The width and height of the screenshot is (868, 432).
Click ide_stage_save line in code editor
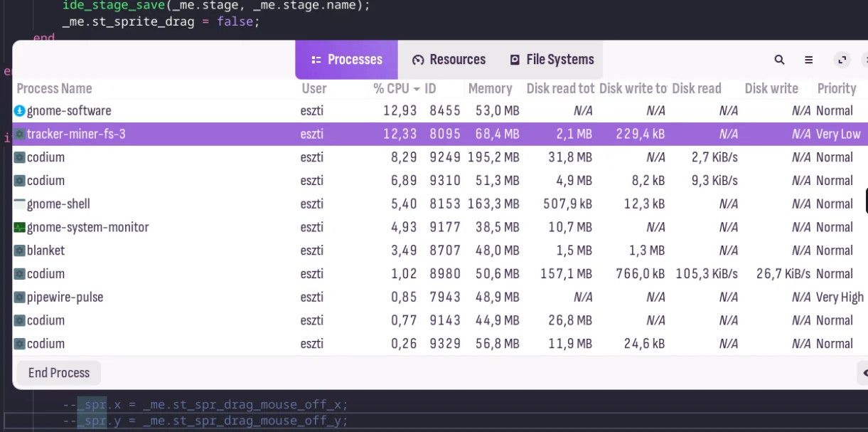coord(216,6)
